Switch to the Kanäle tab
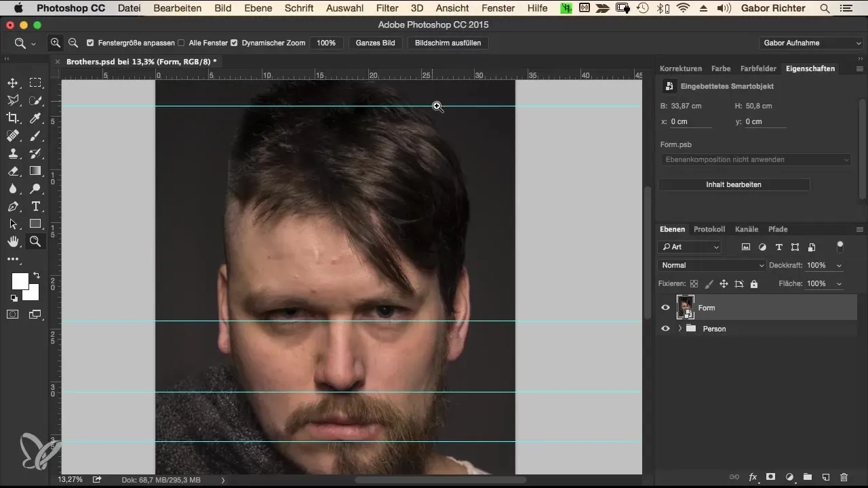 (x=747, y=229)
